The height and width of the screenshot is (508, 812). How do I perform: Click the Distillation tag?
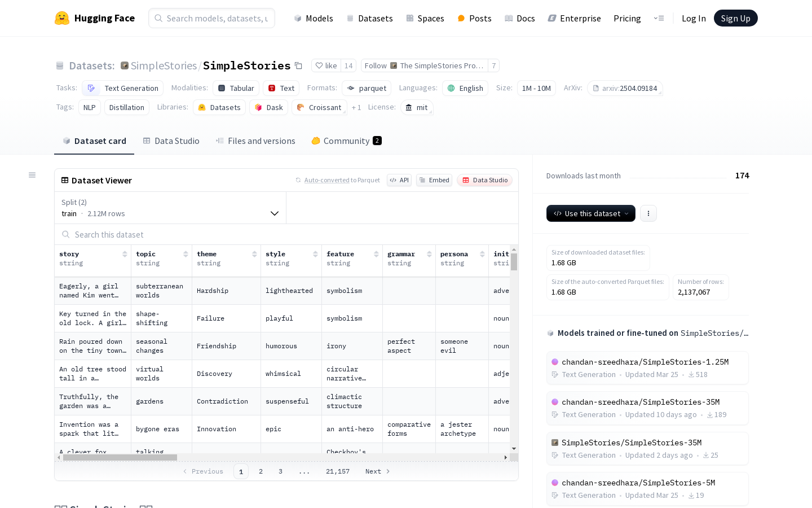tap(126, 107)
